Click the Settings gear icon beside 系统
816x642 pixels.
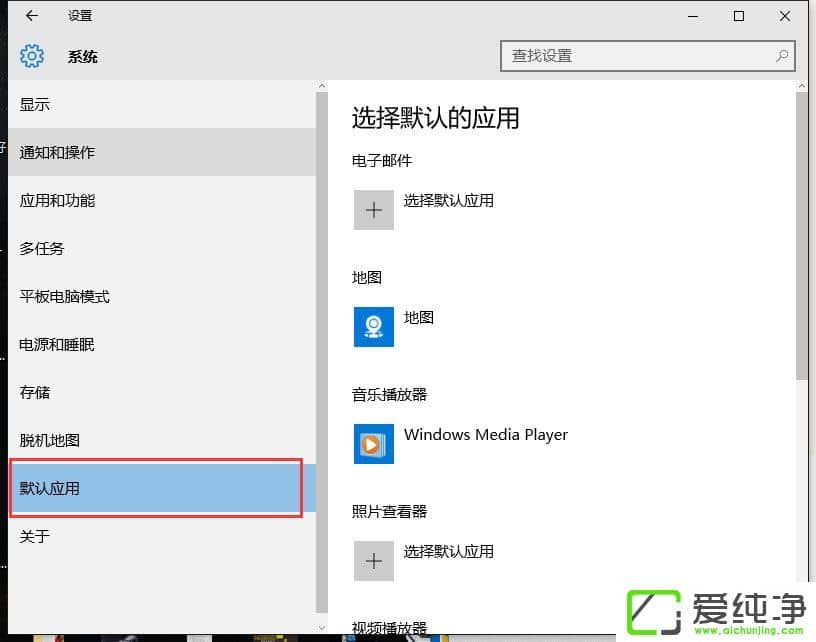[x=31, y=56]
